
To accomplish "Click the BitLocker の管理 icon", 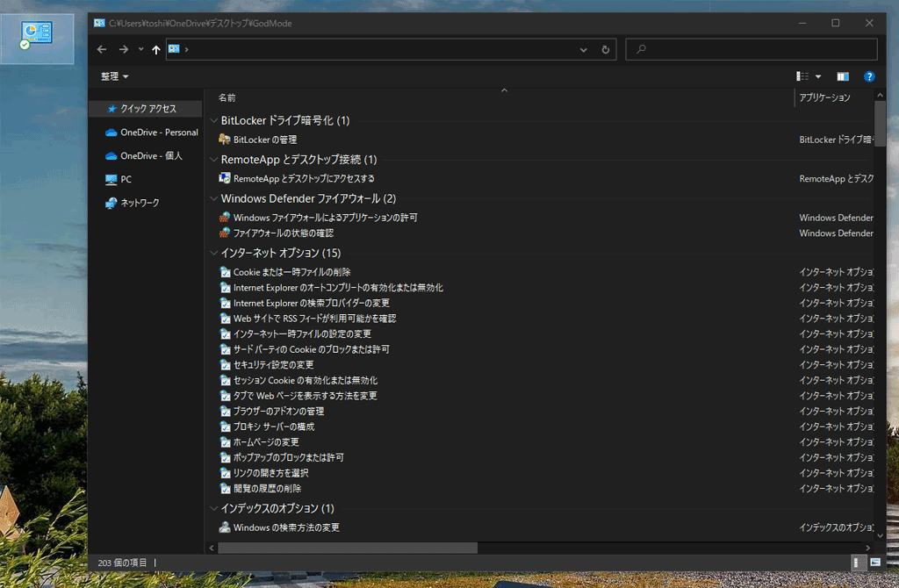I will coord(225,140).
